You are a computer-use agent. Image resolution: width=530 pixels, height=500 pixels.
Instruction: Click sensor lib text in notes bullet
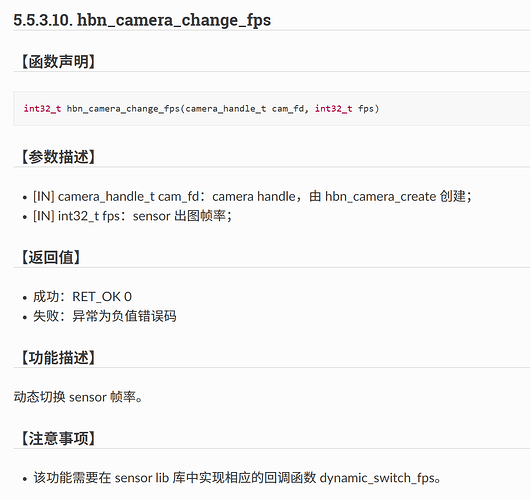142,478
